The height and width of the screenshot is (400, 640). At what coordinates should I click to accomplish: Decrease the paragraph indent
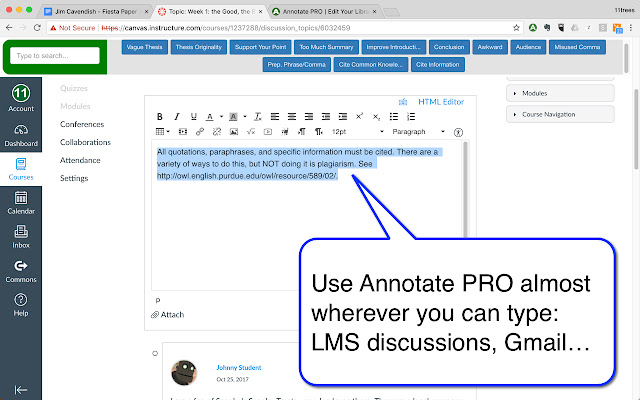(x=326, y=117)
